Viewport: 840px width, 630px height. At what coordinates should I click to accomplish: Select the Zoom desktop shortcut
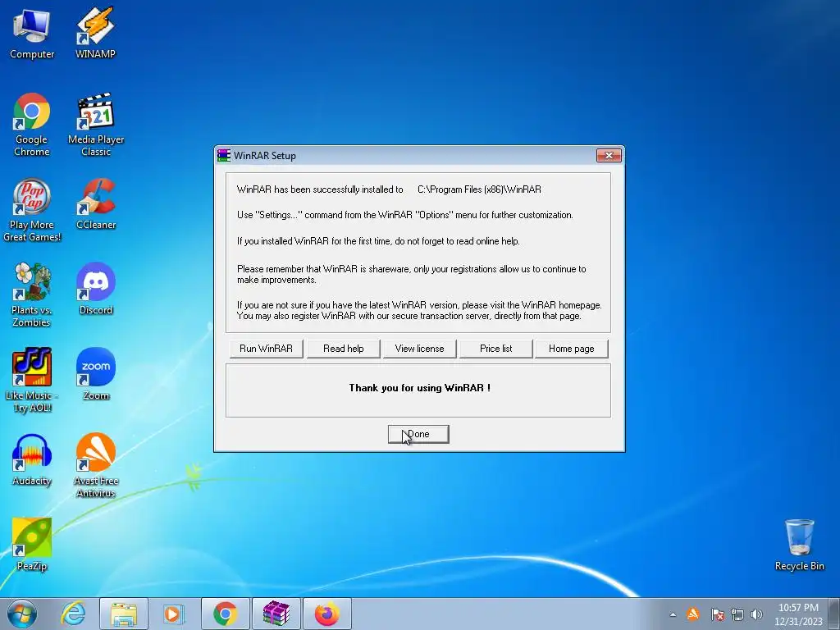(x=96, y=374)
